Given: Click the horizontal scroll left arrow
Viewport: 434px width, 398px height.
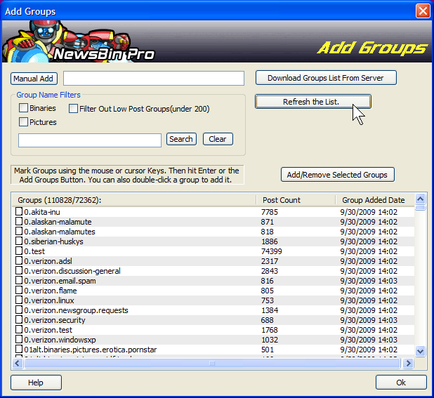Looking at the screenshot, I should (18, 363).
